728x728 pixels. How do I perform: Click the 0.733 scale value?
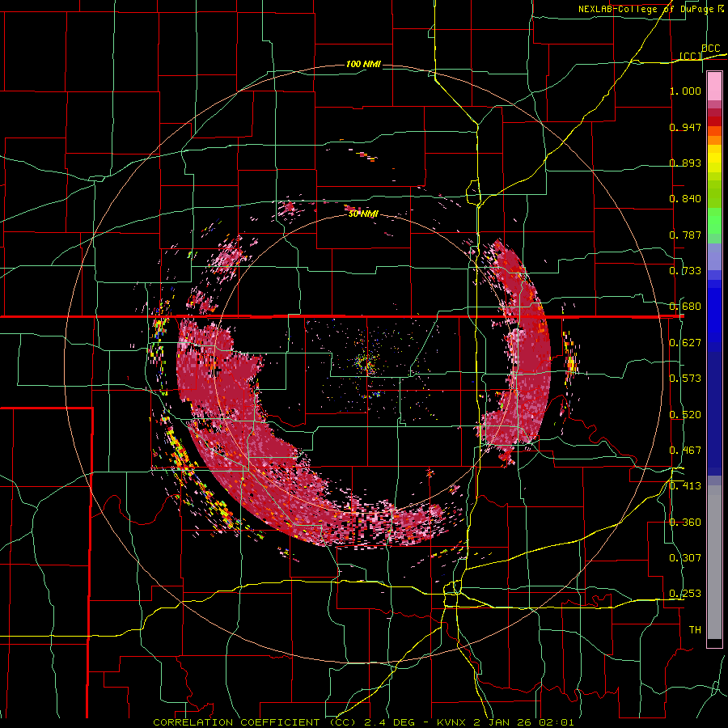coord(685,271)
